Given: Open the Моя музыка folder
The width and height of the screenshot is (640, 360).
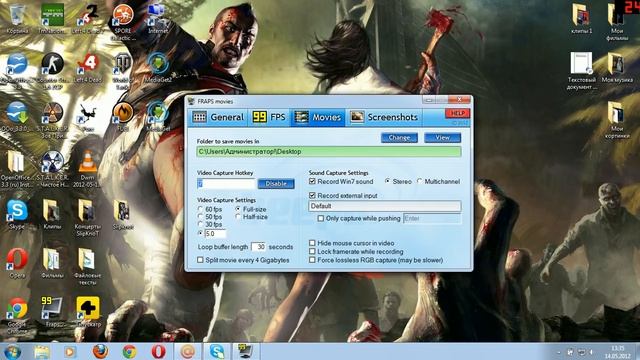Looking at the screenshot, I should pos(617,68).
